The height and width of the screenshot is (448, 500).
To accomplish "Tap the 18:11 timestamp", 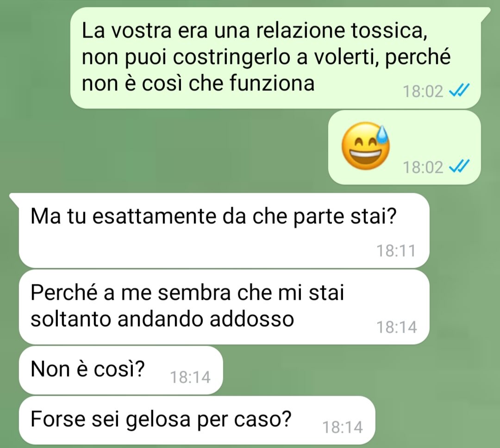I will [x=396, y=251].
